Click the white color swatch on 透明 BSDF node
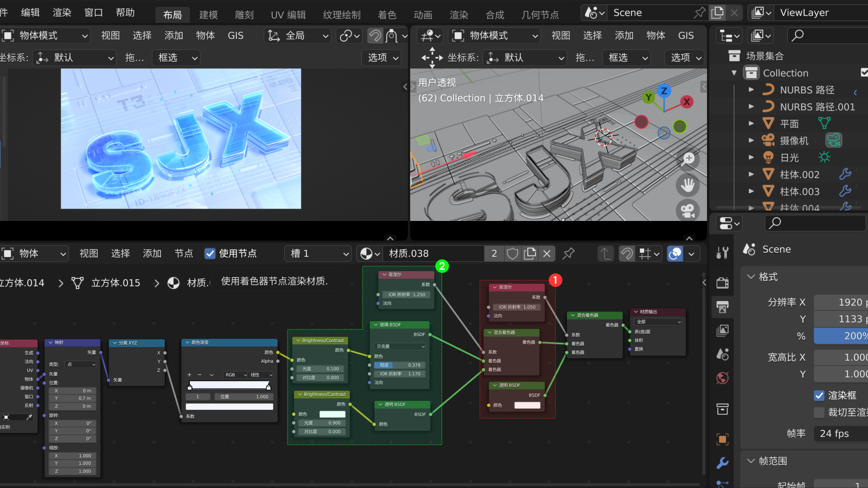Screen dimensions: 868x488 click(x=527, y=405)
